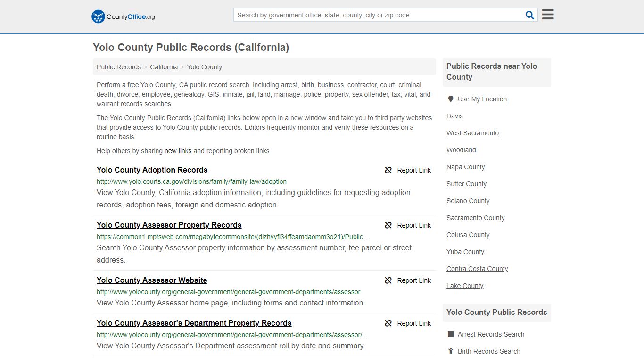Click yolocounty.org assessor URL ending in /assessor
This screenshot has height=362, width=644.
pyautogui.click(x=229, y=292)
